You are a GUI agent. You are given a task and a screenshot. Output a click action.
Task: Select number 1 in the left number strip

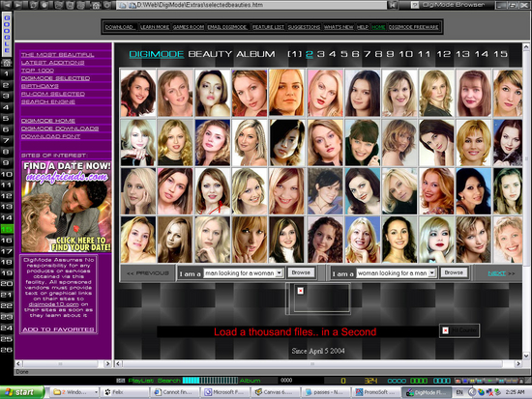click(7, 73)
